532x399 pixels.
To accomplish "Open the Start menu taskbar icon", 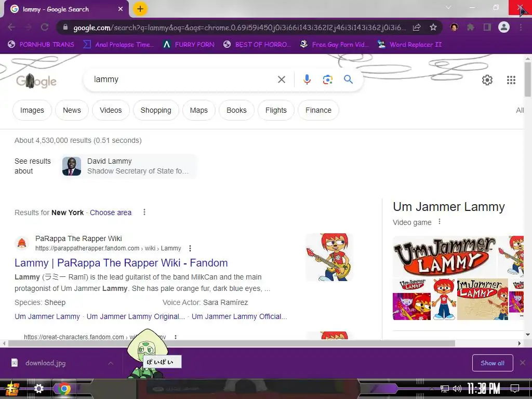I will [x=11, y=389].
